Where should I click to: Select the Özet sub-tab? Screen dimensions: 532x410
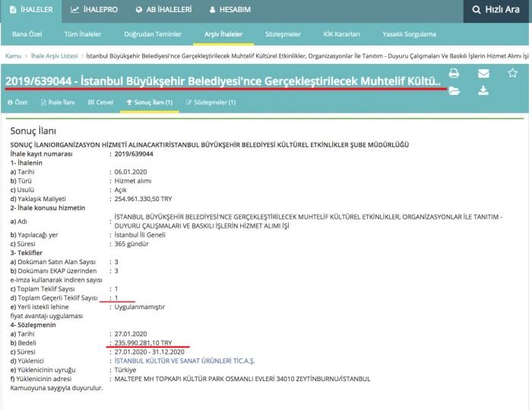click(17, 102)
